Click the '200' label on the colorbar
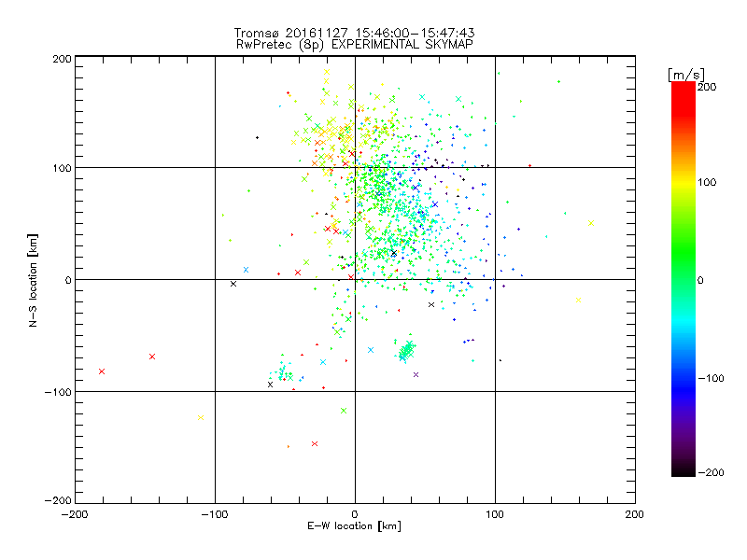 (707, 87)
